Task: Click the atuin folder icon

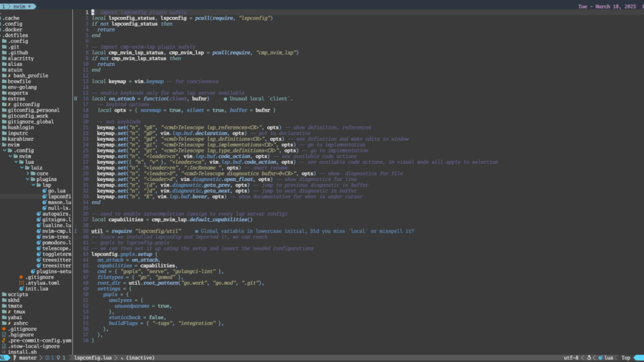Action: (x=4, y=70)
